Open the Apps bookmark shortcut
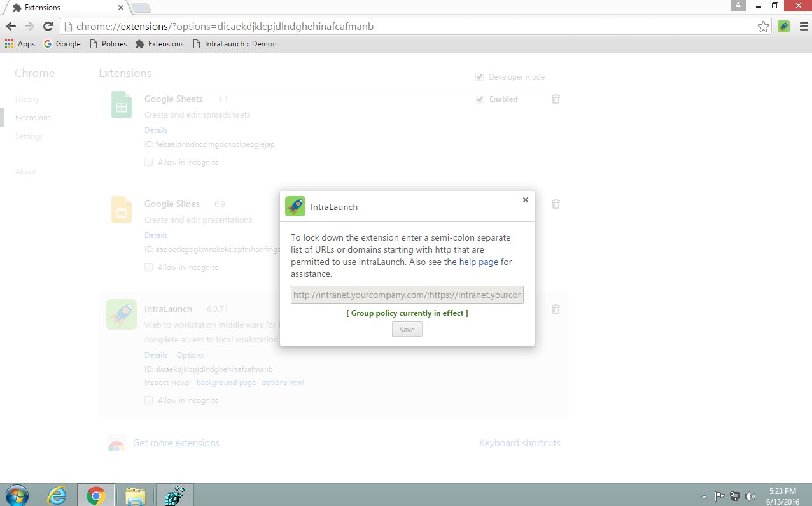 click(20, 44)
